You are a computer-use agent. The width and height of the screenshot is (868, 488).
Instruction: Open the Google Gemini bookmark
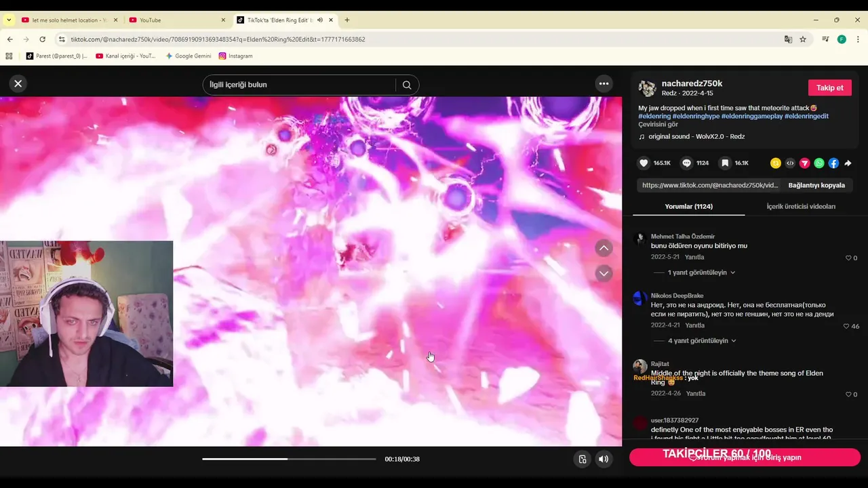coord(189,56)
